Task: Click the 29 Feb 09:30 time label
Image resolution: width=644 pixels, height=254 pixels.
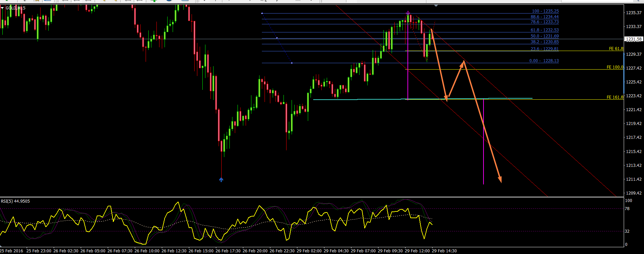Action: [x=390, y=251]
